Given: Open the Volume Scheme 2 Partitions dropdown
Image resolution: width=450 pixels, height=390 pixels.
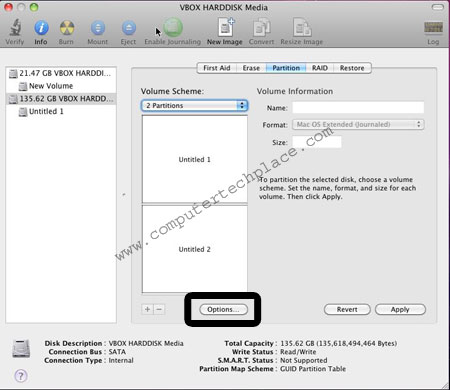Looking at the screenshot, I should point(195,106).
